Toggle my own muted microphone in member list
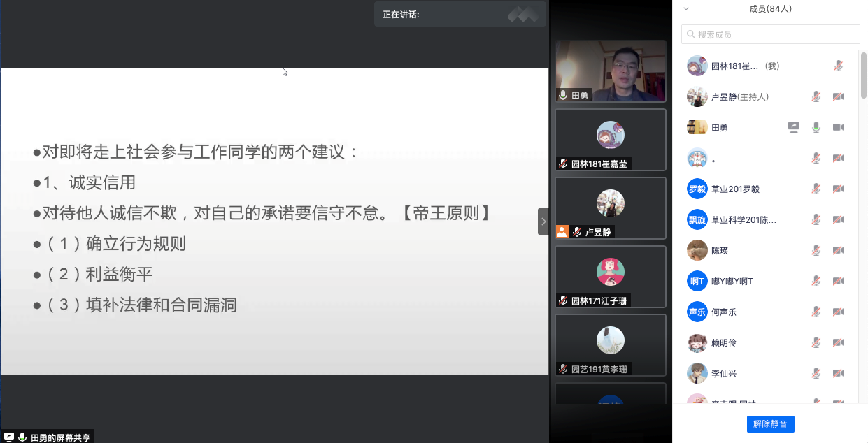 point(838,66)
